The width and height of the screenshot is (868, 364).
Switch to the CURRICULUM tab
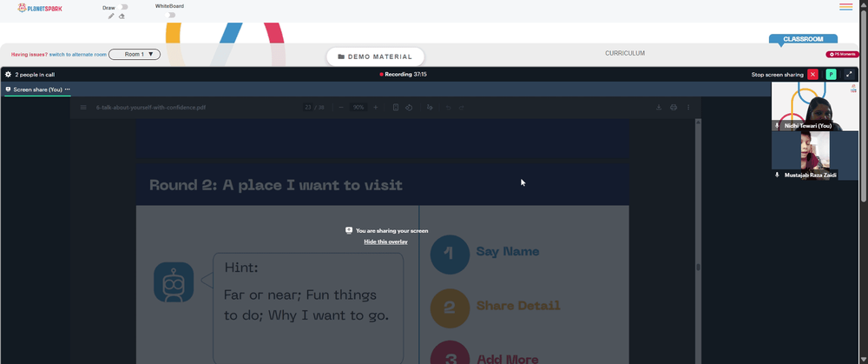pyautogui.click(x=624, y=53)
